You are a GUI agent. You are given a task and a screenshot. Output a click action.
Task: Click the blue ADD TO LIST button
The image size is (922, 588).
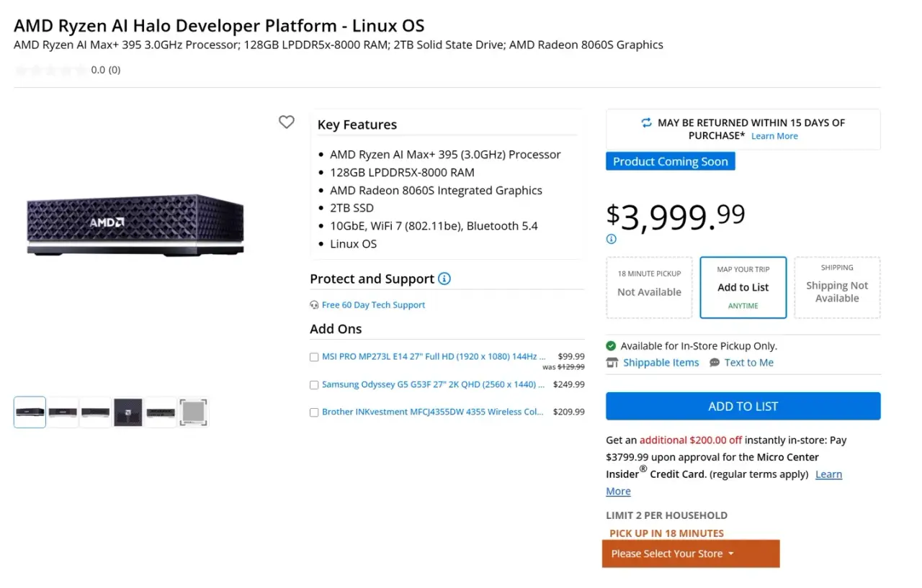click(x=743, y=406)
